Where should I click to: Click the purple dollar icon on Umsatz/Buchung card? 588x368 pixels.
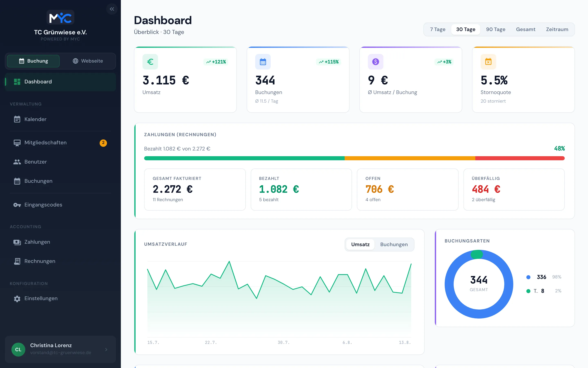[376, 62]
